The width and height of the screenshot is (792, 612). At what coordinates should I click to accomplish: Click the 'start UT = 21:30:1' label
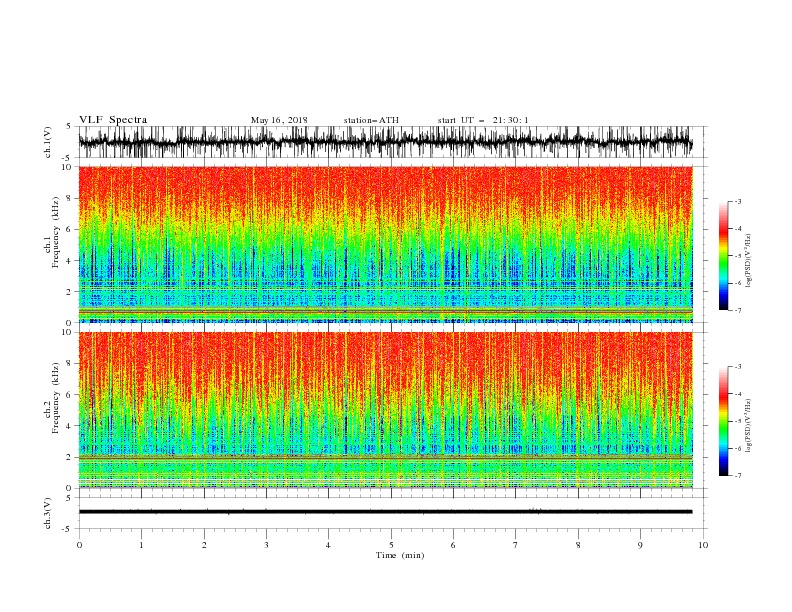click(483, 120)
